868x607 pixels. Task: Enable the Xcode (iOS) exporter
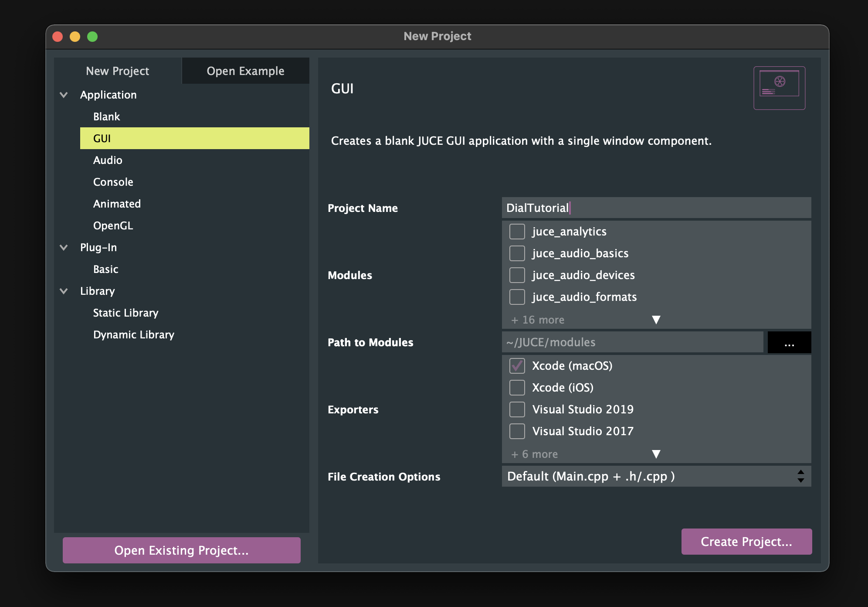[517, 388]
